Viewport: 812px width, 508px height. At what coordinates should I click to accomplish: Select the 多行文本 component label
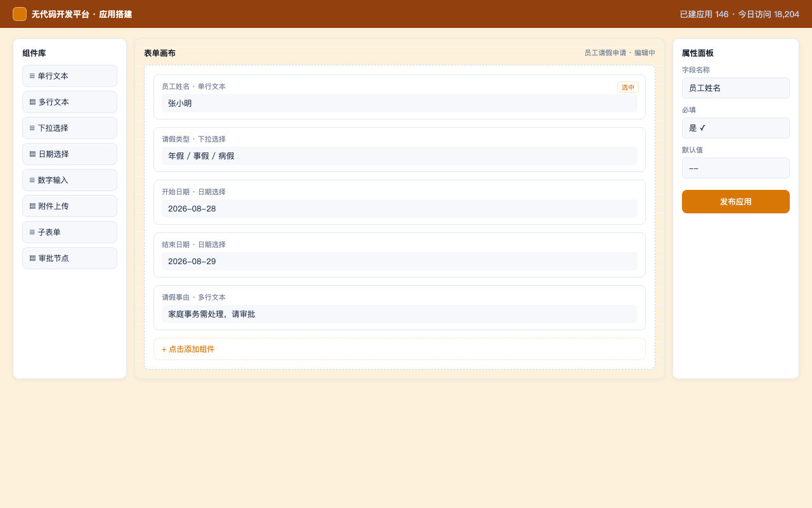[53, 102]
